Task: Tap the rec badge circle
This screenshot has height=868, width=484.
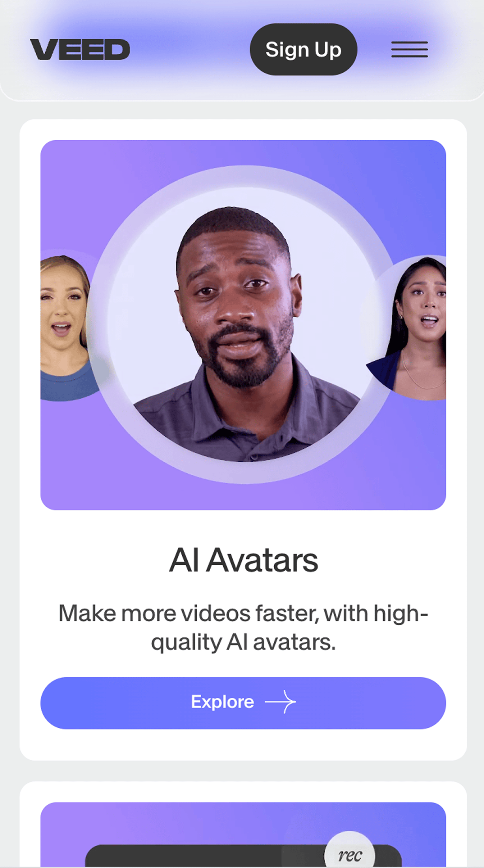Action: [349, 850]
